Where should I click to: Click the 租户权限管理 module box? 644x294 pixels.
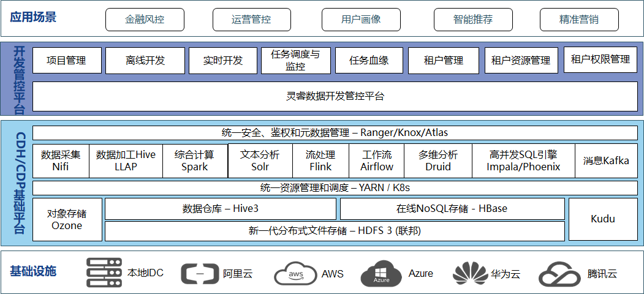pos(600,59)
